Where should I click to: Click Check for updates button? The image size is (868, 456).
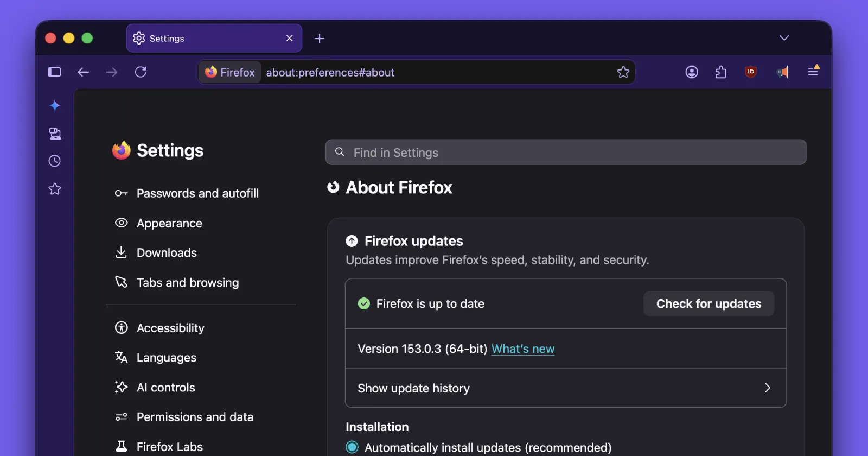(x=709, y=303)
